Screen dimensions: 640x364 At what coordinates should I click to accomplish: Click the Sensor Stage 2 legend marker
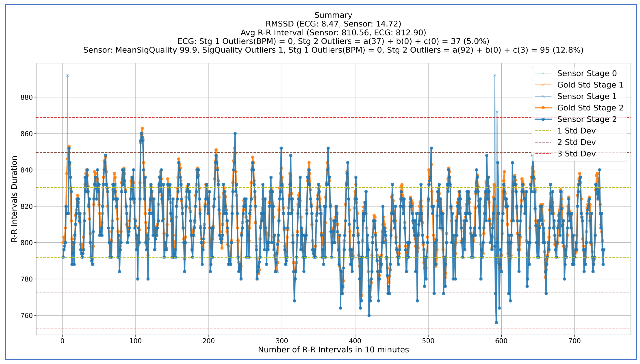point(543,119)
